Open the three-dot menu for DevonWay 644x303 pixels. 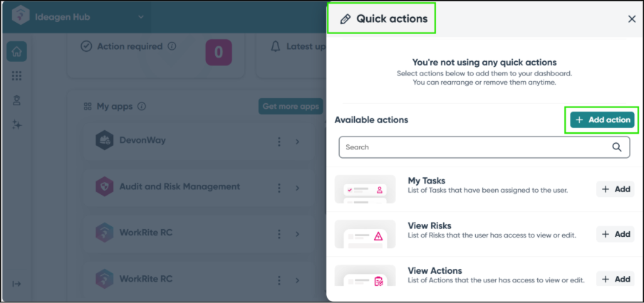tap(279, 142)
